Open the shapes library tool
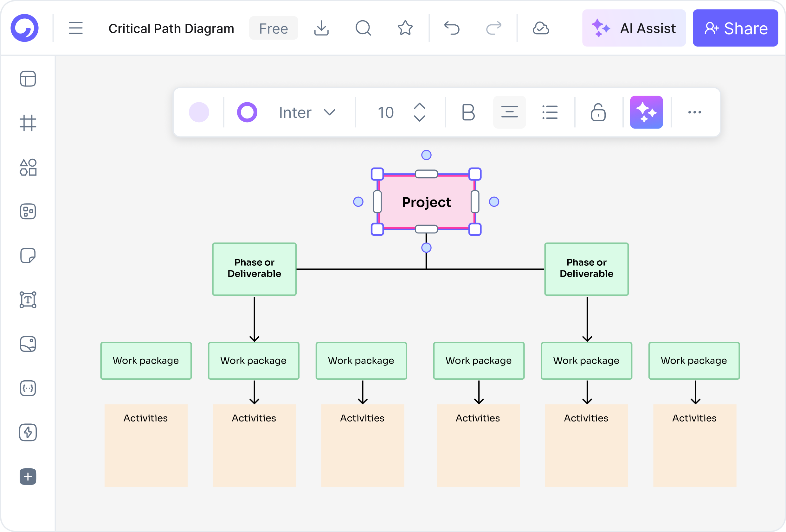The image size is (786, 532). pos(28,167)
